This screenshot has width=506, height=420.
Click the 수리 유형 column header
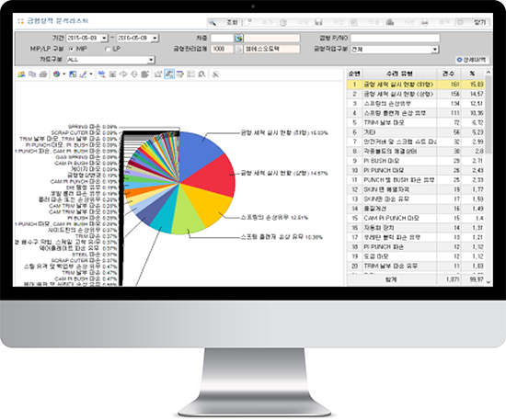(x=399, y=74)
